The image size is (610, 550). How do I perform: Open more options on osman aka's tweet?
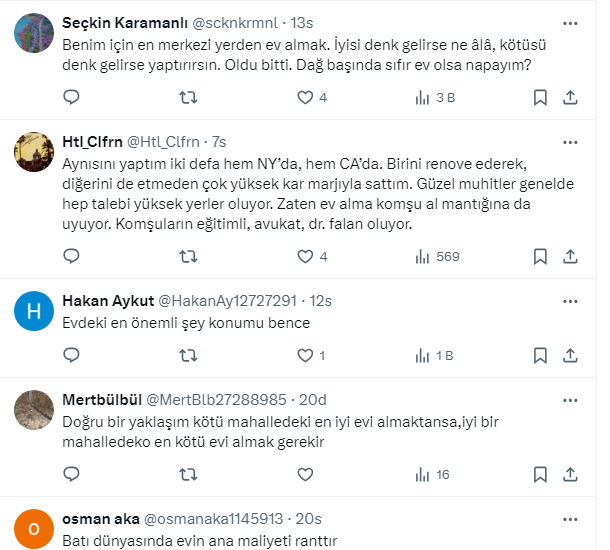point(569,520)
